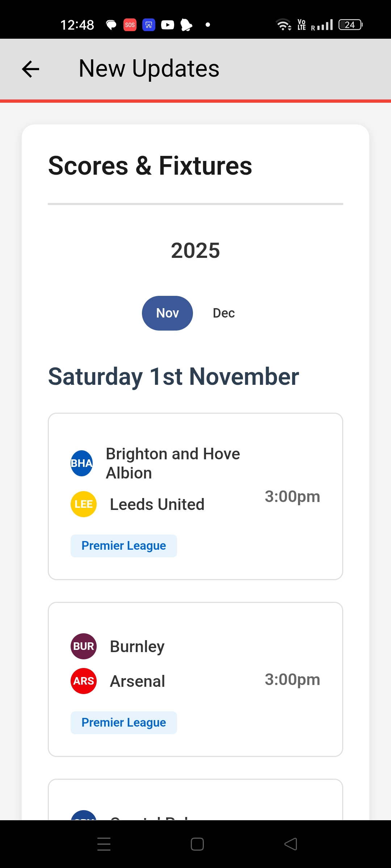
Task: Tap the Burnley team name
Action: (137, 647)
